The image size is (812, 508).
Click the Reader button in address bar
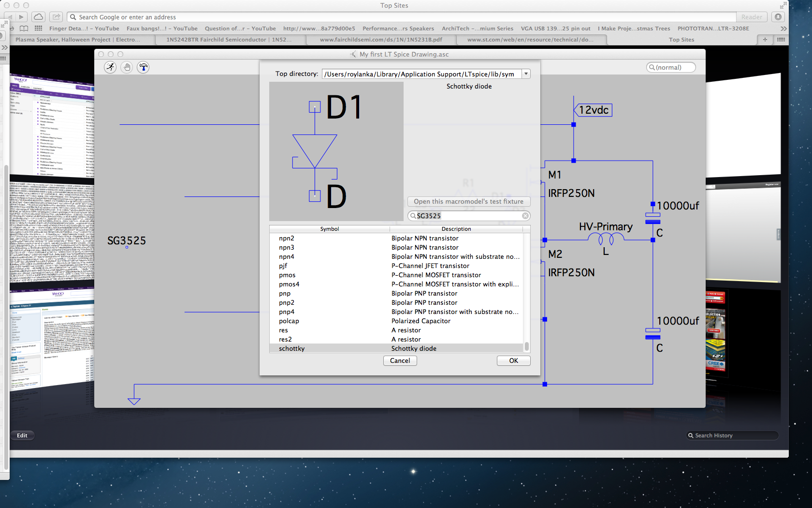752,17
